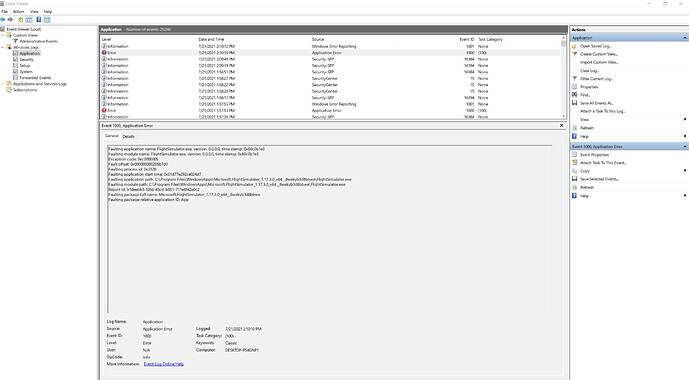Close the Event 1000 preview pane
689x380 pixels.
(x=561, y=126)
